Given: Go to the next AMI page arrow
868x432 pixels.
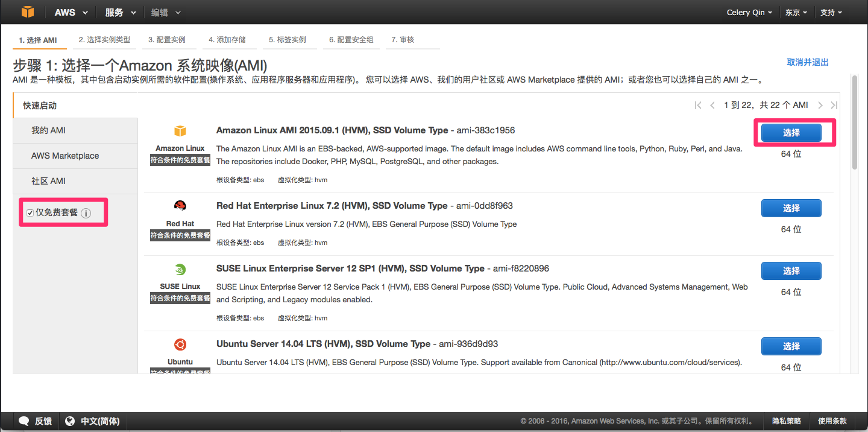Looking at the screenshot, I should [x=820, y=105].
